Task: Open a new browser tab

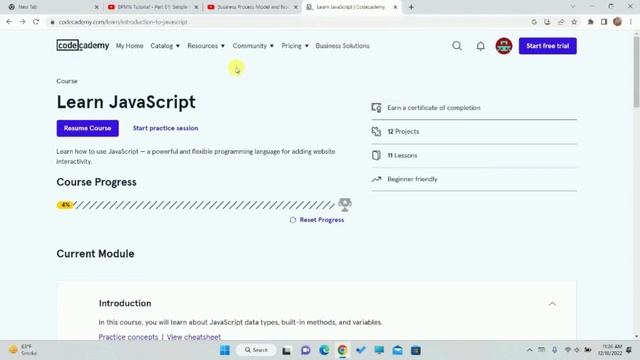Action: tap(411, 7)
